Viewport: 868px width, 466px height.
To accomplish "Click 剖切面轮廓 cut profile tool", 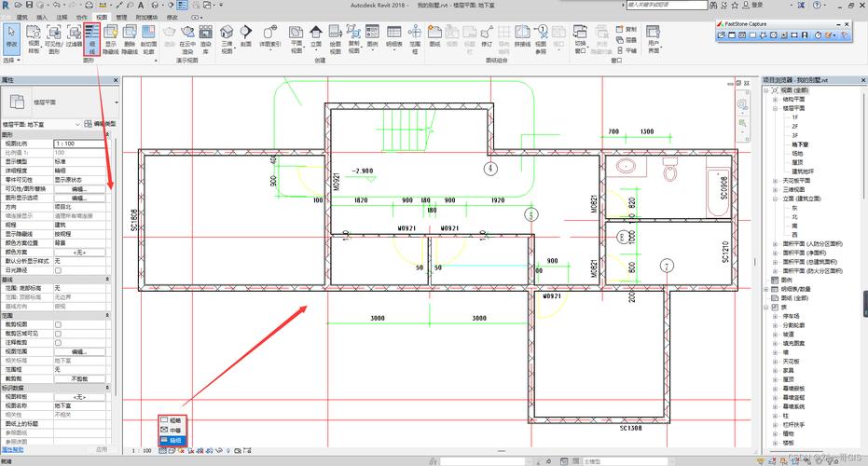I will pos(148,39).
